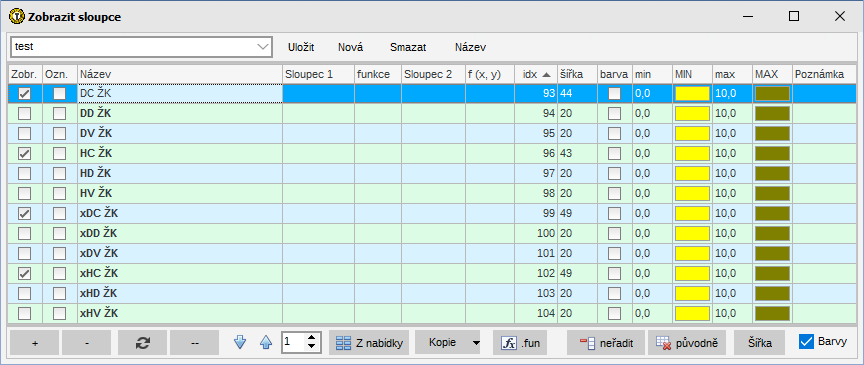Viewport: 864px width, 365px height.
Task: Click the Sloupec 1 column header
Action: 318,74
